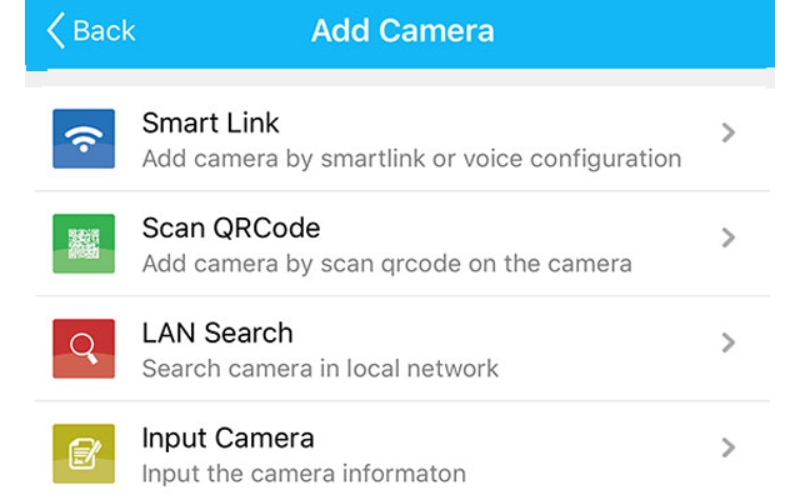The width and height of the screenshot is (800, 500).
Task: Open Input Camera via its right chevron
Action: (x=728, y=447)
